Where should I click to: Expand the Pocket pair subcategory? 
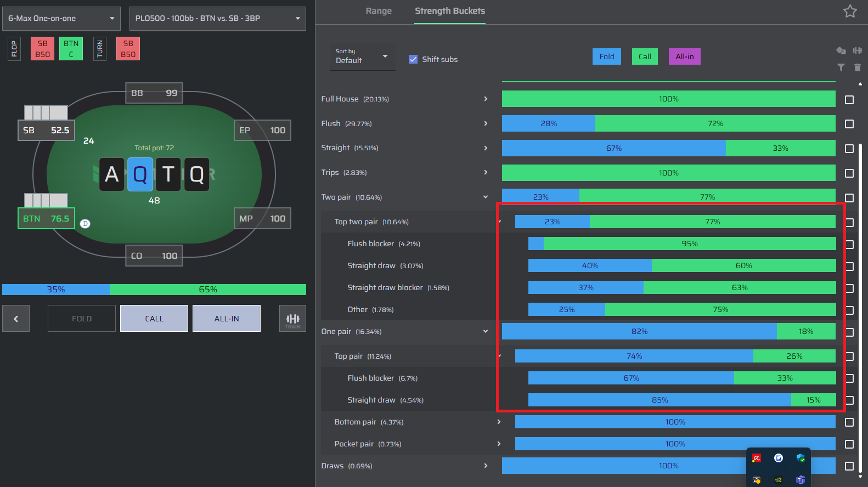499,444
